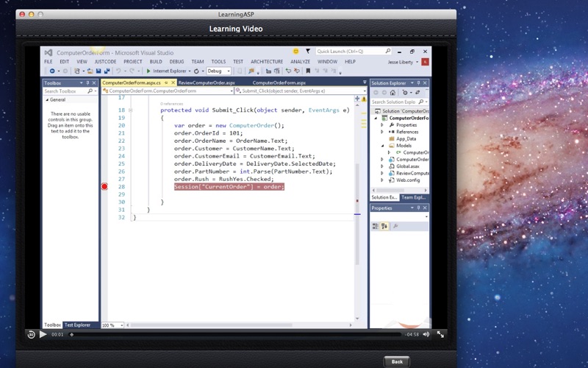Click the feedback smiley face icon
The width and height of the screenshot is (588, 368).
[296, 51]
